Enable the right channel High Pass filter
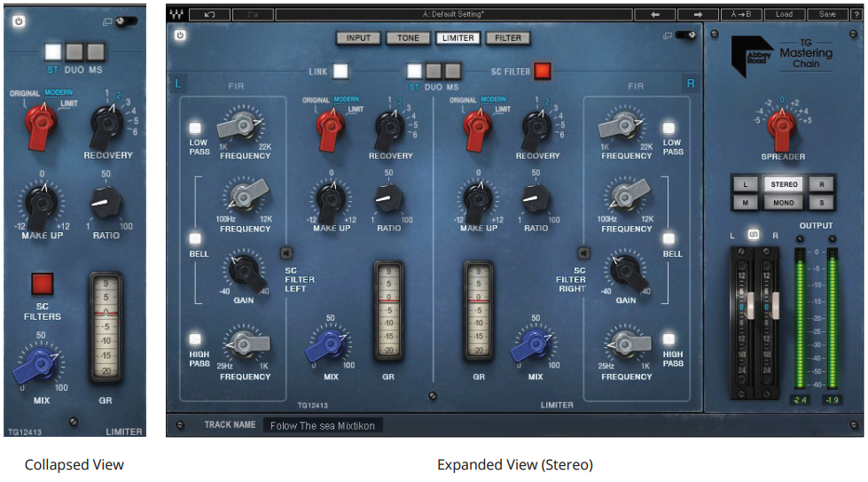868x482 pixels. click(669, 339)
